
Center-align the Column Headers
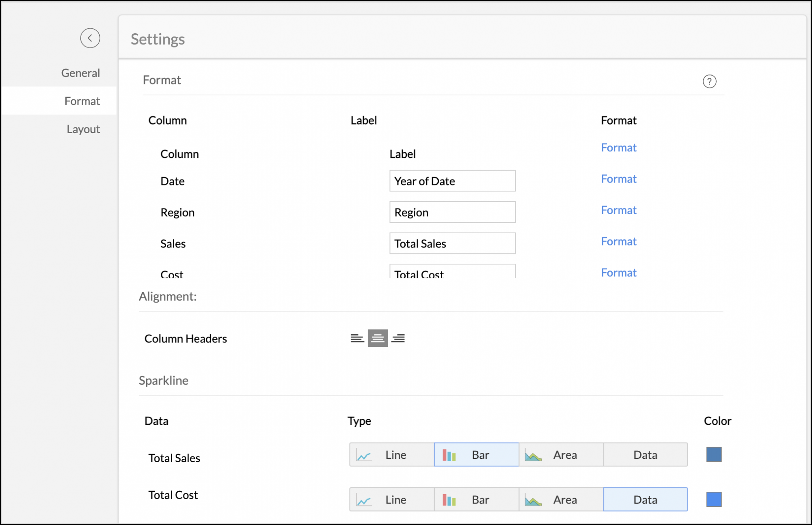pyautogui.click(x=377, y=338)
